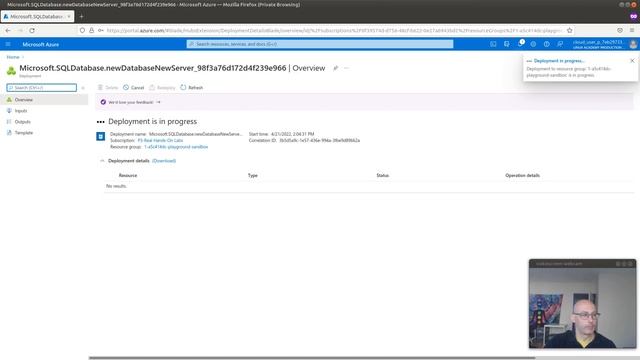This screenshot has width=640, height=360.
Task: Click the webcam overlay window
Action: coord(582,304)
